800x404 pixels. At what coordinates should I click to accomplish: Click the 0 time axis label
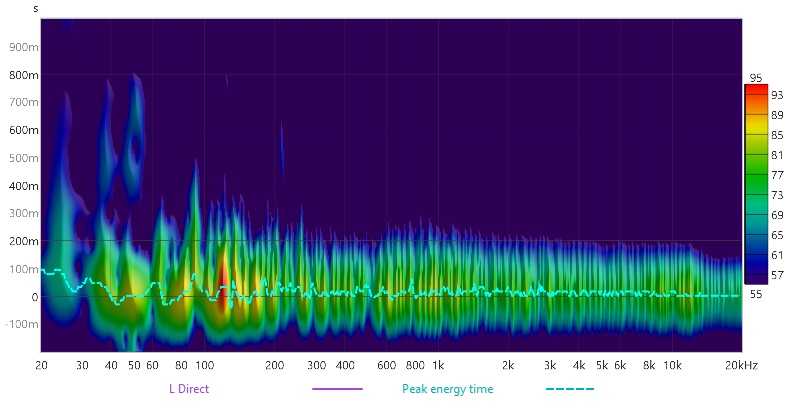[35, 297]
